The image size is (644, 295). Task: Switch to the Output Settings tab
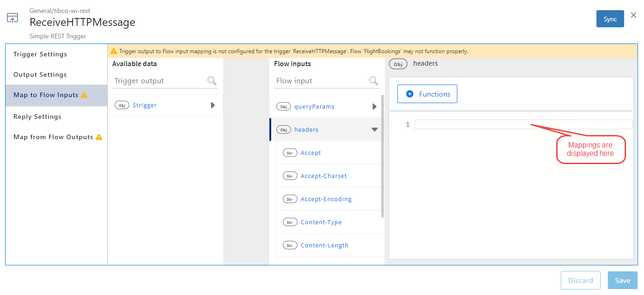40,74
